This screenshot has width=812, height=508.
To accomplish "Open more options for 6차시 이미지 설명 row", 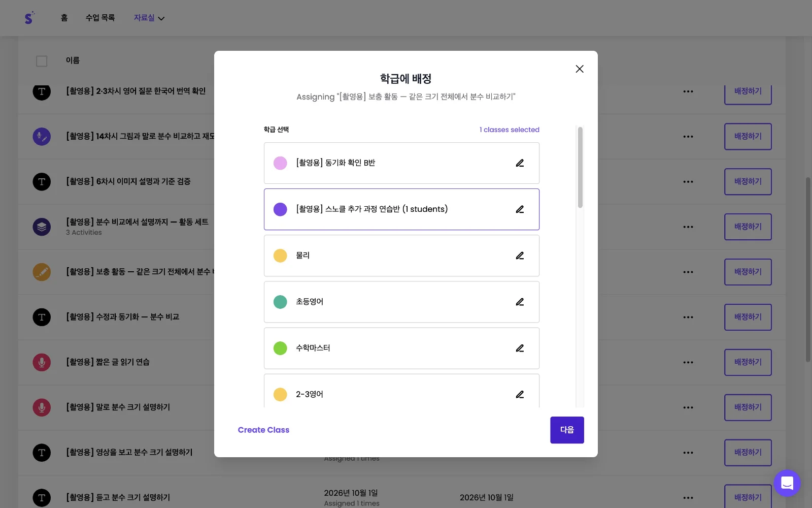I will pos(688,182).
